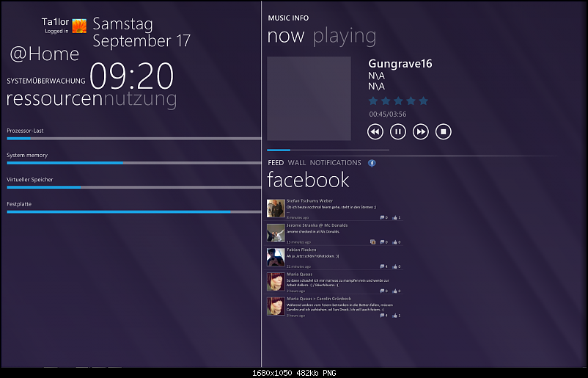Switch to the WALL tab
This screenshot has width=588, height=378.
pos(297,163)
